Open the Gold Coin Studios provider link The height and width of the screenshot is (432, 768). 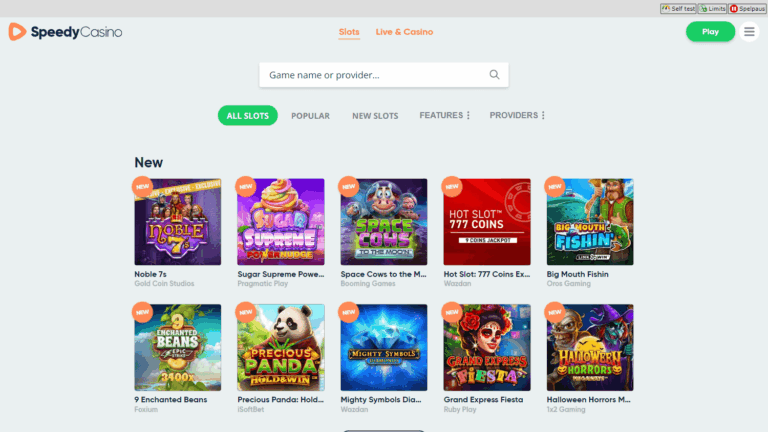pos(164,284)
